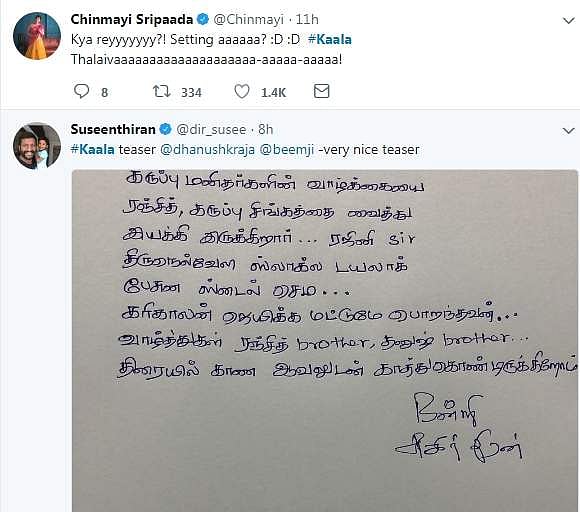Reply to Chinmayi's Kaala tweet
Viewport: 580px width, 512px height.
81,91
